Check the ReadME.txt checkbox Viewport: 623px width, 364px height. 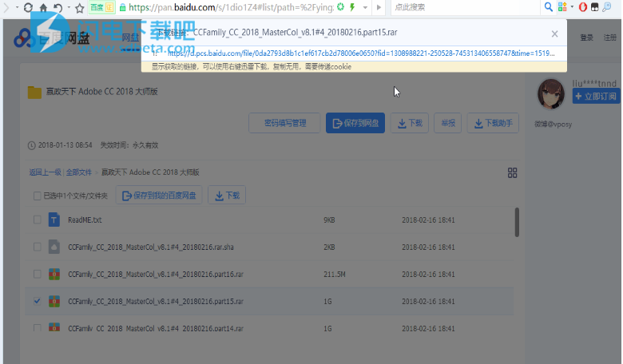pos(37,220)
